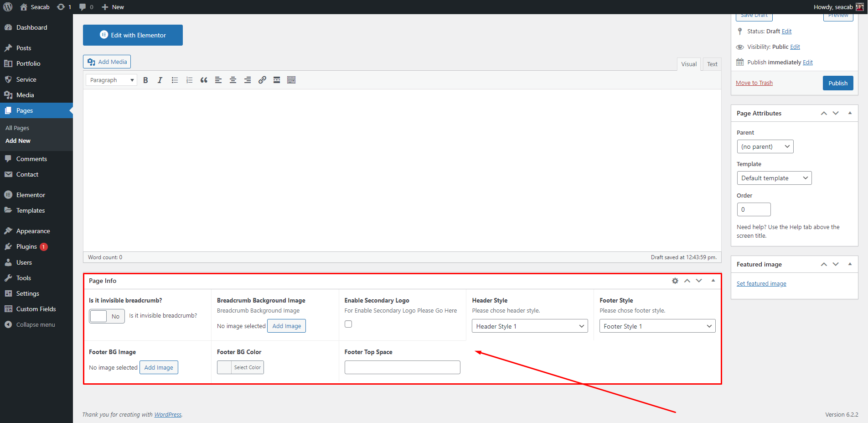Apply italic formatting in editor toolbar
The height and width of the screenshot is (423, 868).
(160, 80)
